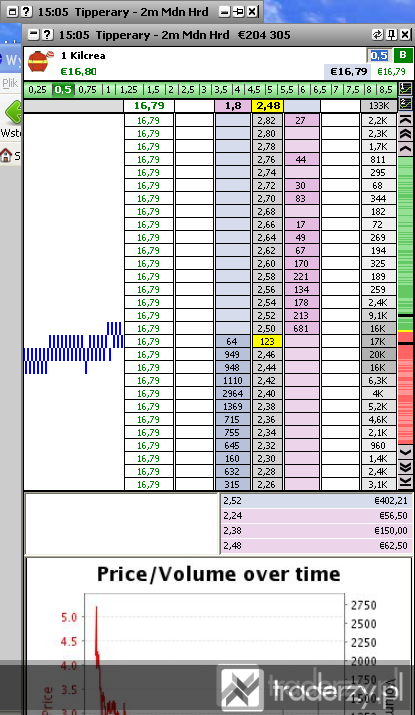The image size is (415, 715).
Task: Click the ladder depth scrollbar strip
Action: (x=405, y=301)
